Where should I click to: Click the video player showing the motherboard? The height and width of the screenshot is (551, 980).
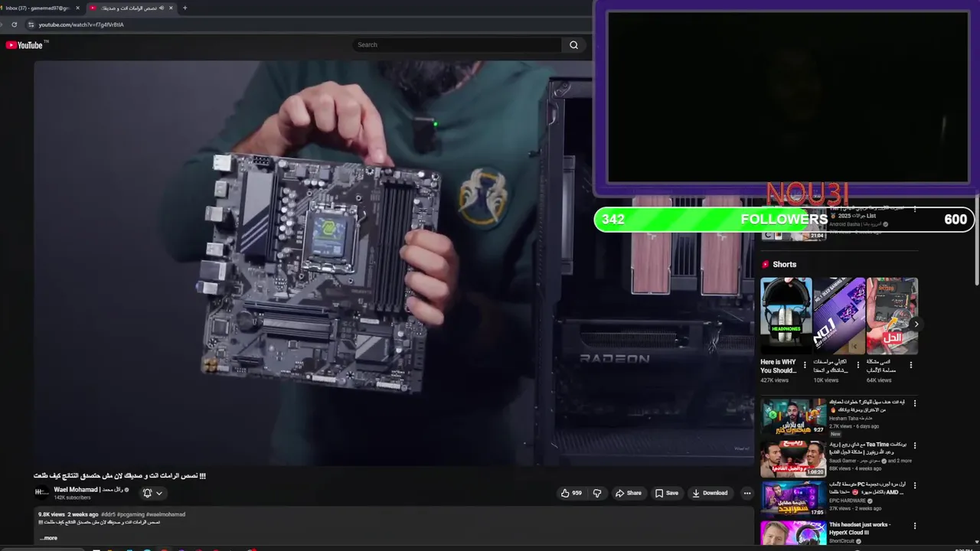click(x=394, y=263)
